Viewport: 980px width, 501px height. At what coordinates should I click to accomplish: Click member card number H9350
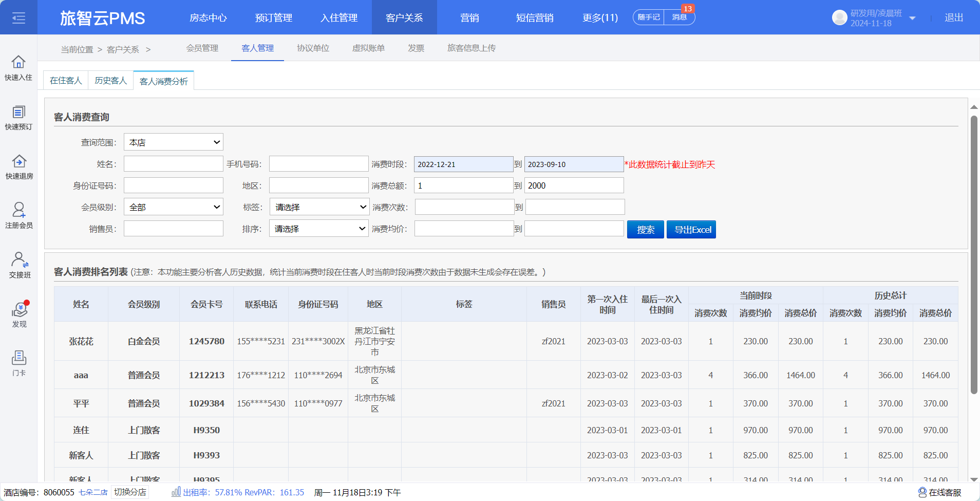click(x=206, y=430)
